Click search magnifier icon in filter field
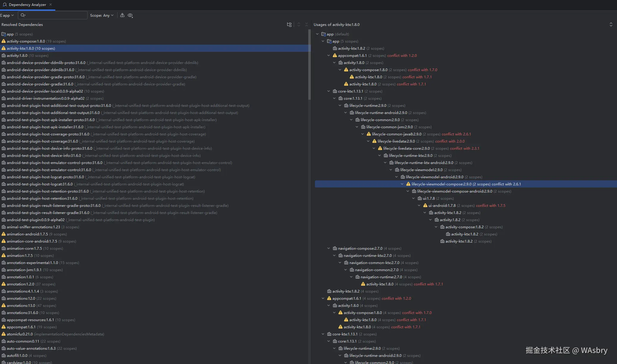 [23, 15]
